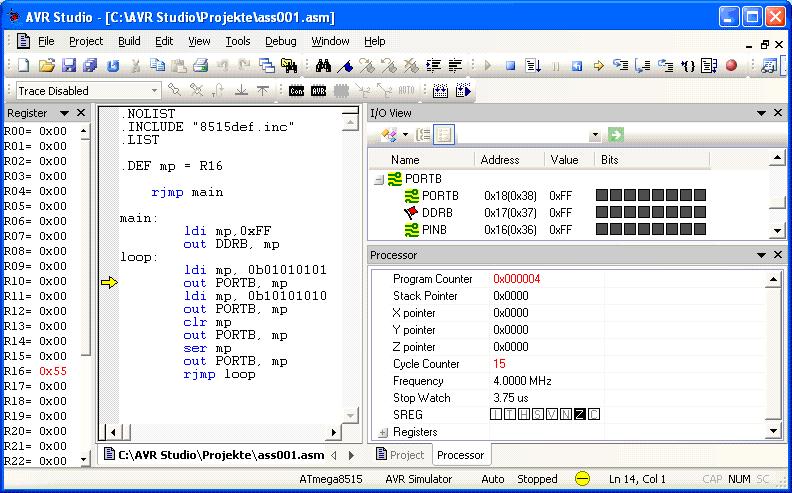Print the document using the printer icon

[201, 65]
